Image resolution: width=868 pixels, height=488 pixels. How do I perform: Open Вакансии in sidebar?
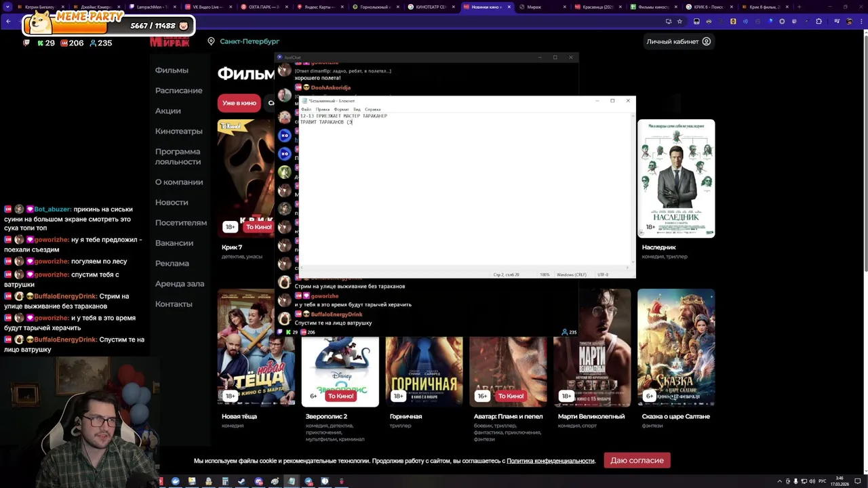coord(174,243)
